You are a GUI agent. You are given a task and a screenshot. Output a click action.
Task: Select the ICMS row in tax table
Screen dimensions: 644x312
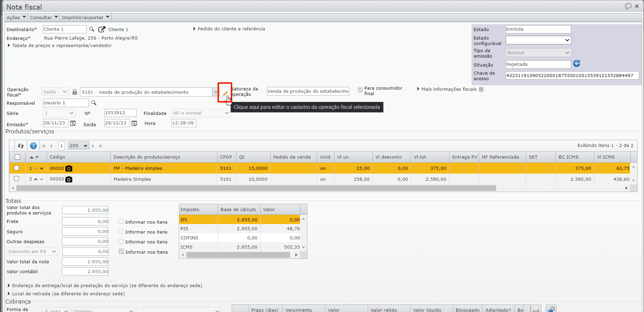point(240,247)
